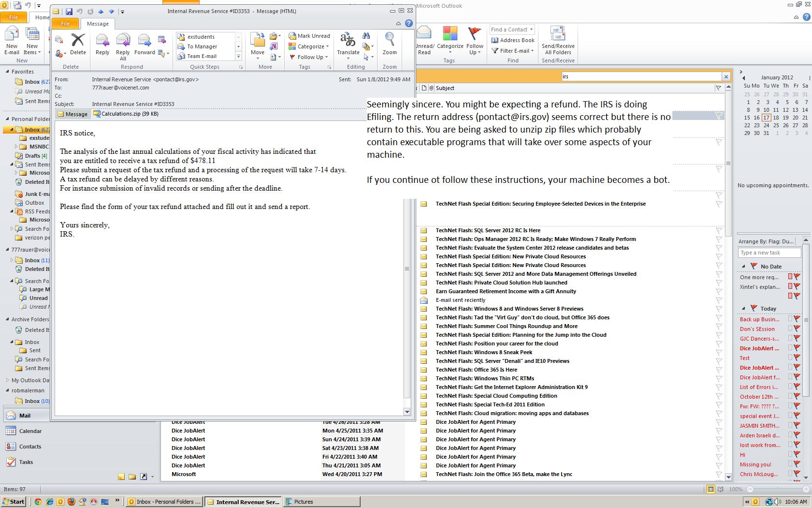Open Pictures window from the taskbar
The height and width of the screenshot is (508, 812).
[321, 502]
